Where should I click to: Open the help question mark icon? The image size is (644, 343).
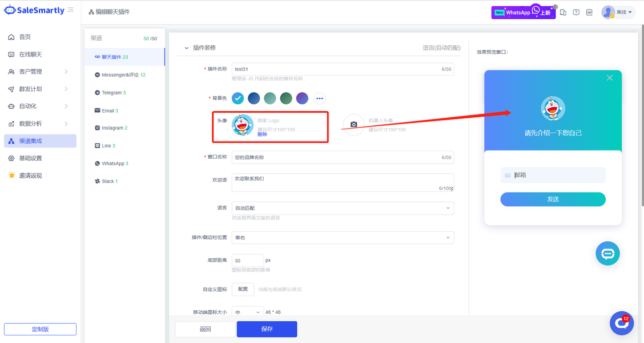576,12
